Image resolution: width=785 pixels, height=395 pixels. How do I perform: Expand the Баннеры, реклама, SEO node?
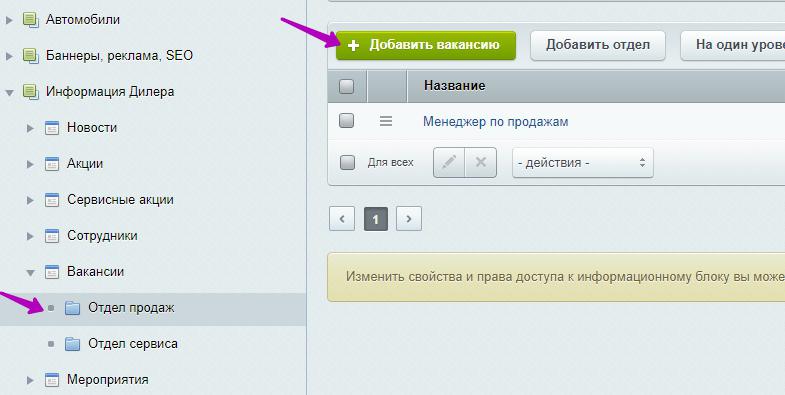pos(9,56)
